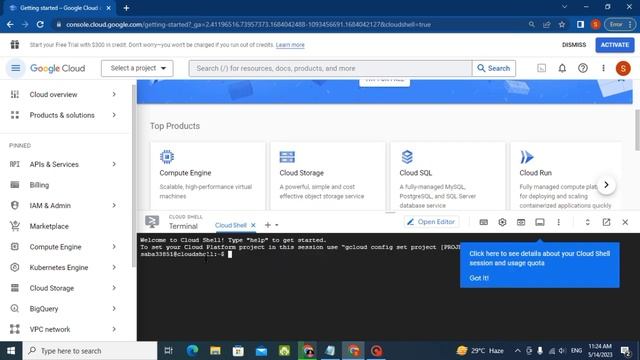640x360 pixels.
Task: Click the Compute Engine product card icon
Action: click(x=167, y=157)
